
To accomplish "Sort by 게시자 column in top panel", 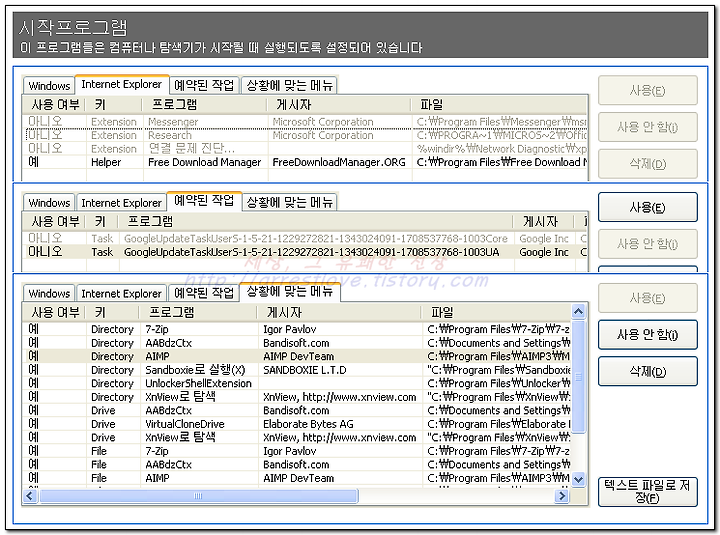I will pos(339,105).
